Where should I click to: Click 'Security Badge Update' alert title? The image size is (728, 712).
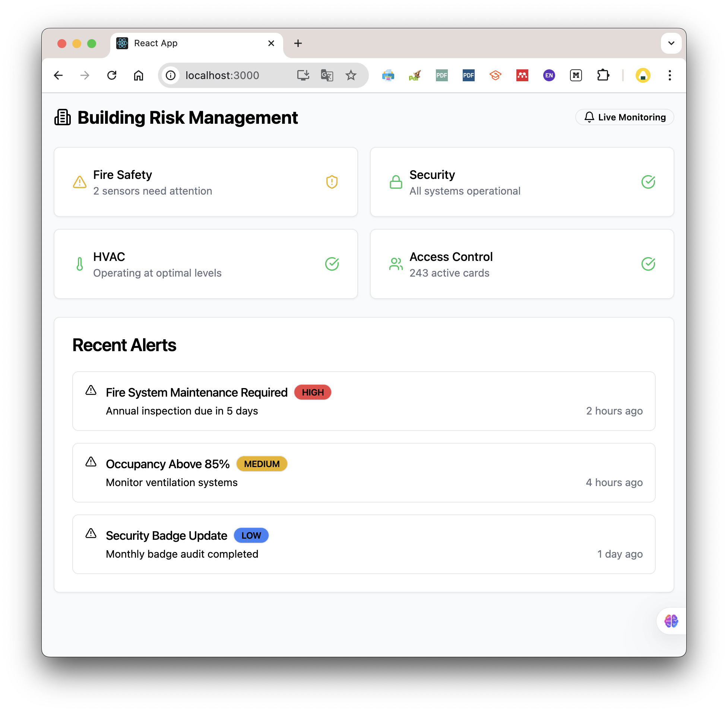tap(166, 536)
